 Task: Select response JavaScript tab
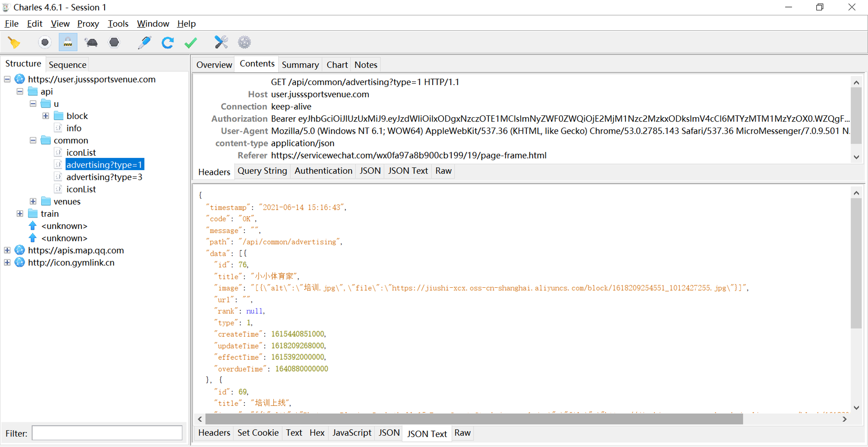[352, 433]
